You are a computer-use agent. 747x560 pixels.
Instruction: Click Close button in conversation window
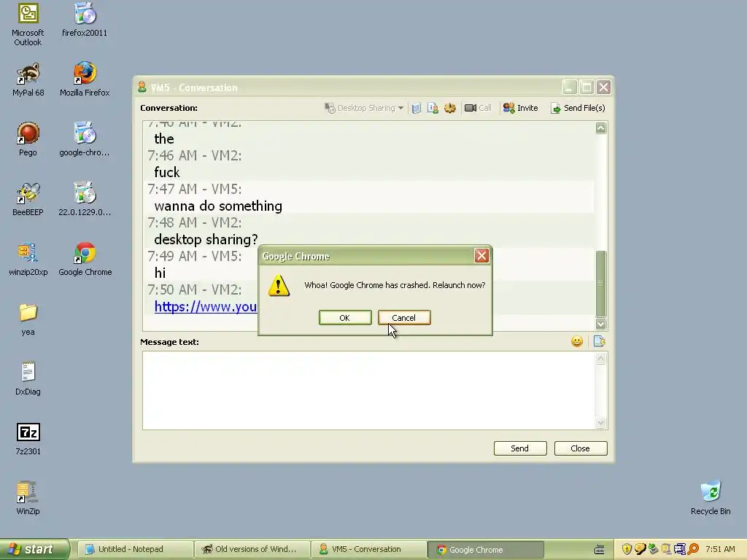(x=580, y=448)
